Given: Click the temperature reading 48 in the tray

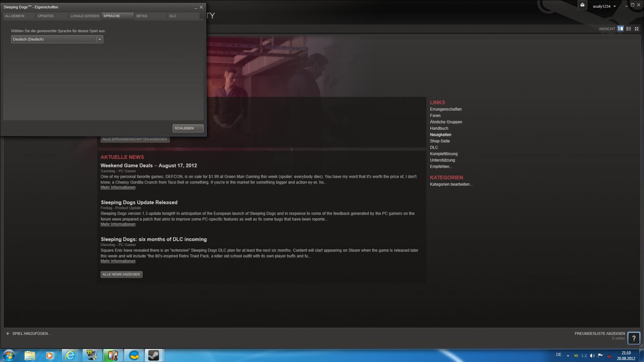Looking at the screenshot, I should pos(576,356).
